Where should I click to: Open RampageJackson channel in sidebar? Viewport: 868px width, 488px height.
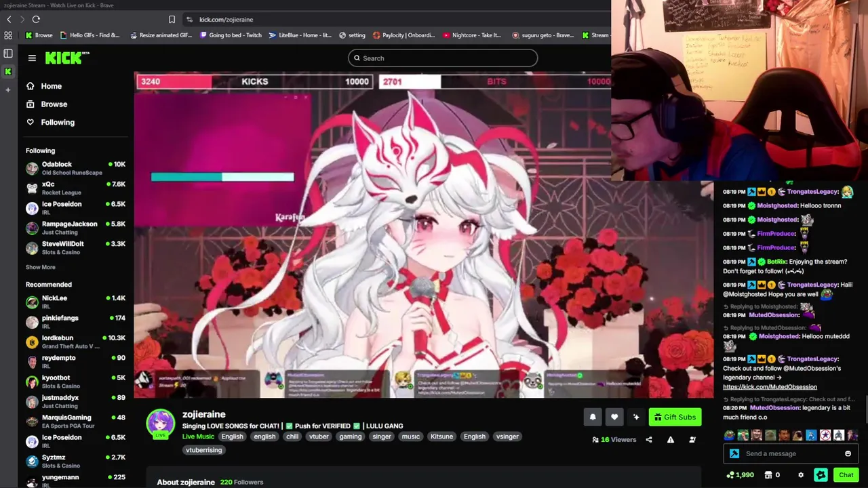click(x=75, y=228)
